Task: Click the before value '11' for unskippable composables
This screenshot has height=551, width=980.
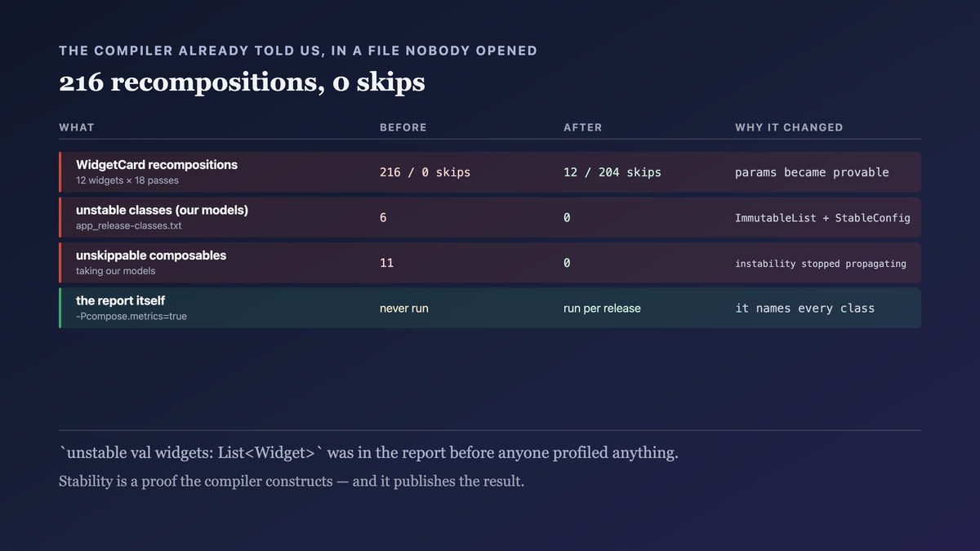Action: click(387, 263)
